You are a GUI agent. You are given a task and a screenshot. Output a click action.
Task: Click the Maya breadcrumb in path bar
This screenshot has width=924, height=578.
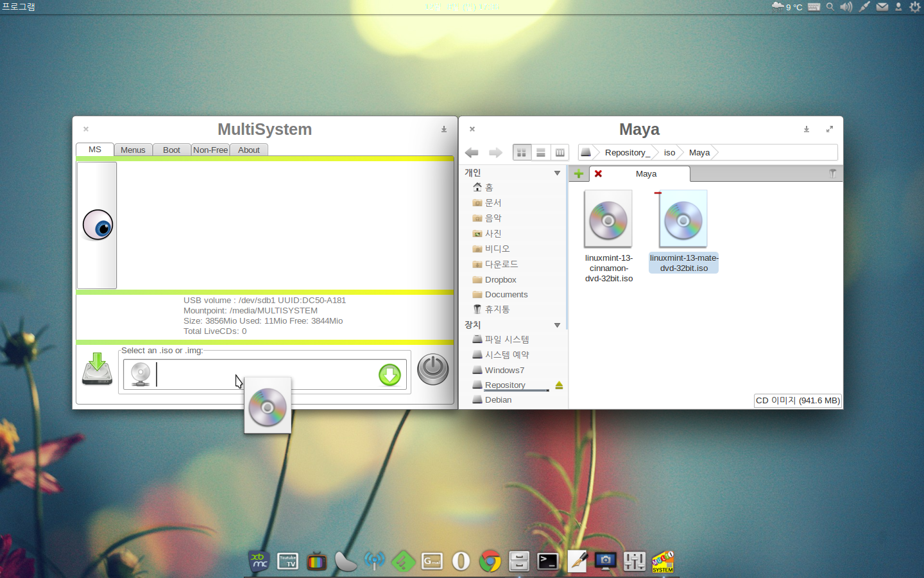click(699, 152)
